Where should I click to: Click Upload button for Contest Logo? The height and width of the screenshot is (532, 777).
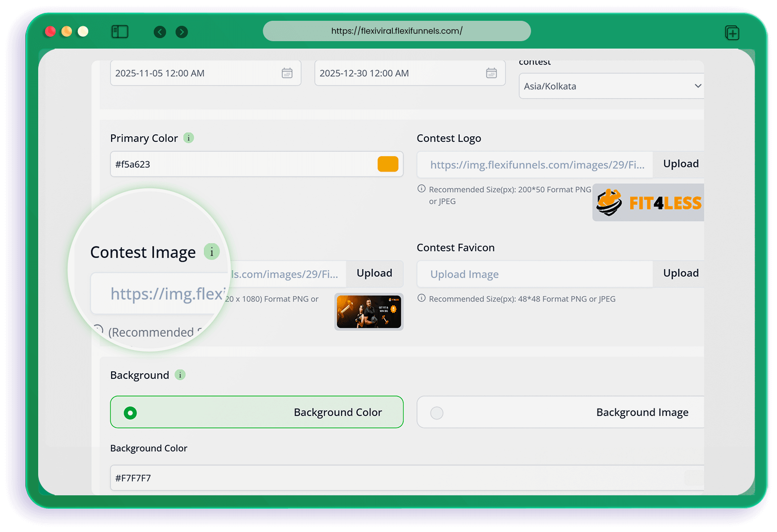(680, 164)
